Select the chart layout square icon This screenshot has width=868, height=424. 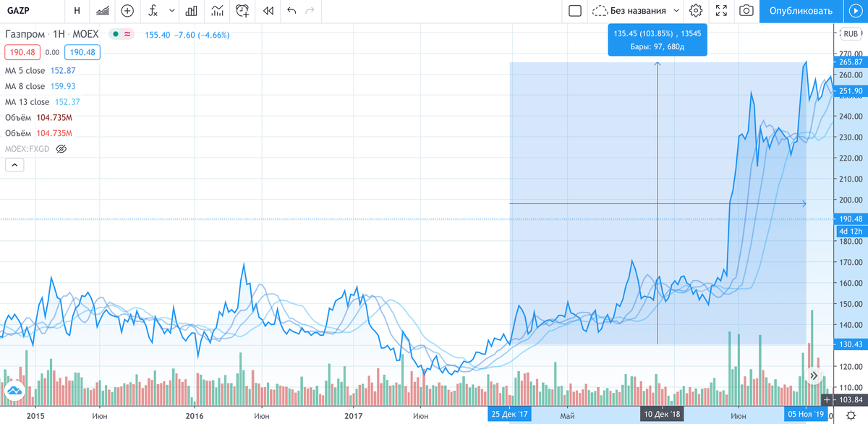pos(575,11)
